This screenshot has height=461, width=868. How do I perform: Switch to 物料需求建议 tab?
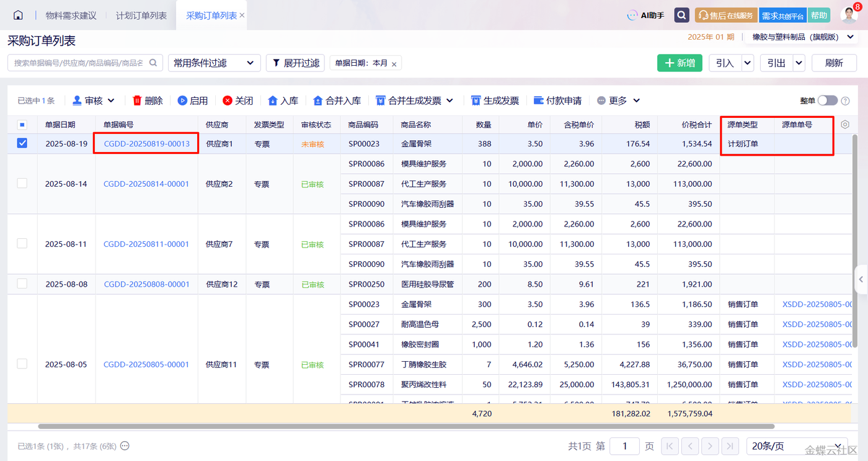[x=71, y=16]
